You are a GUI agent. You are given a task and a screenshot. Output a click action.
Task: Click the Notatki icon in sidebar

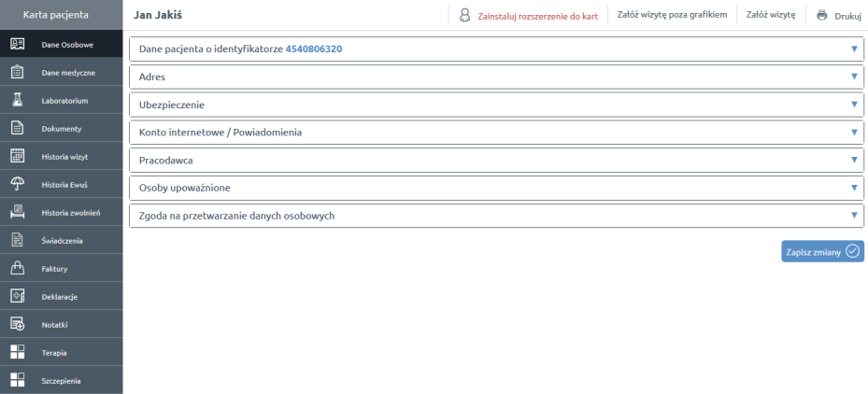[x=17, y=324]
